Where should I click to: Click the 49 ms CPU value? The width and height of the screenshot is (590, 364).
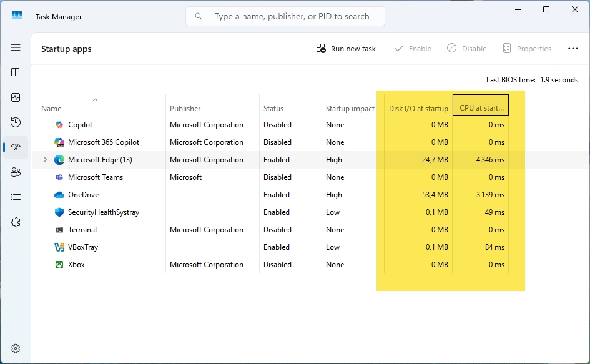click(495, 212)
